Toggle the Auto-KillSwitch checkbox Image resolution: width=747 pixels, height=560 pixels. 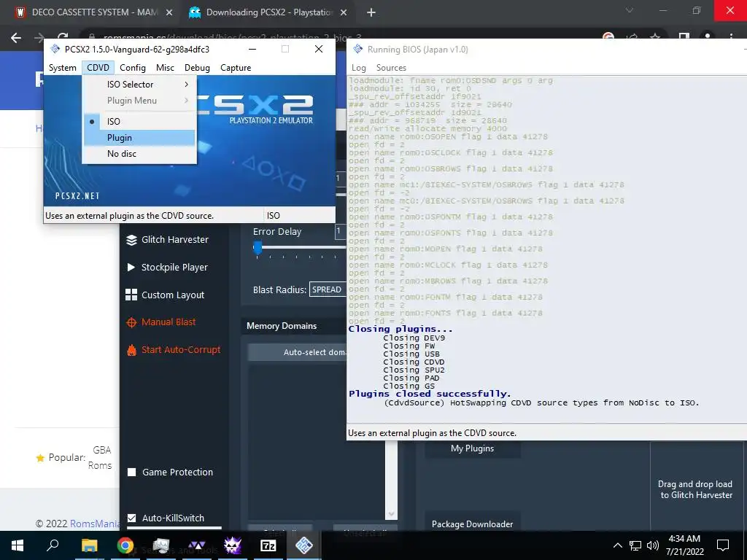pos(132,518)
